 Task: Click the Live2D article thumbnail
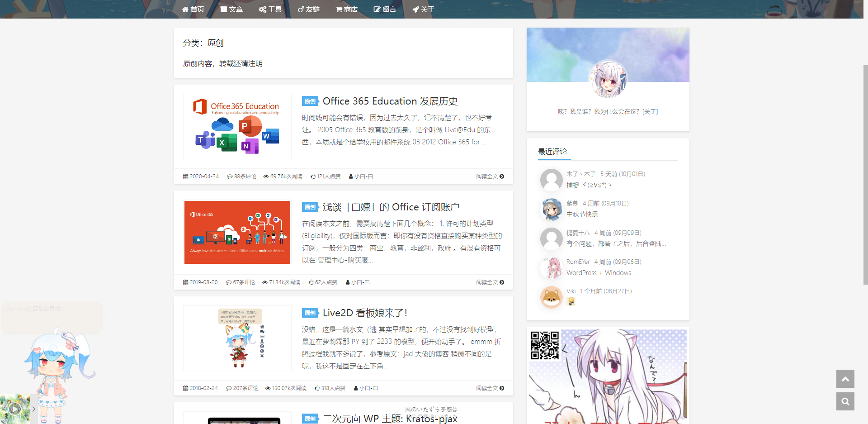point(237,338)
